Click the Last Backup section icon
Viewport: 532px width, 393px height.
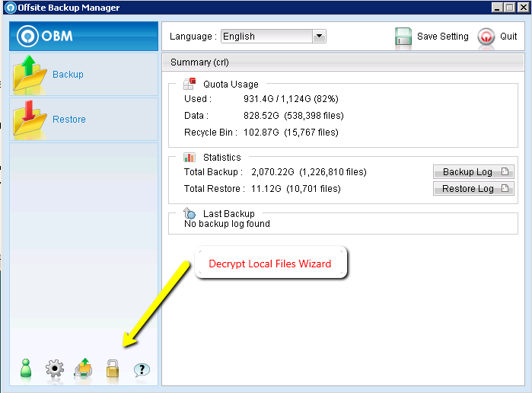point(190,214)
